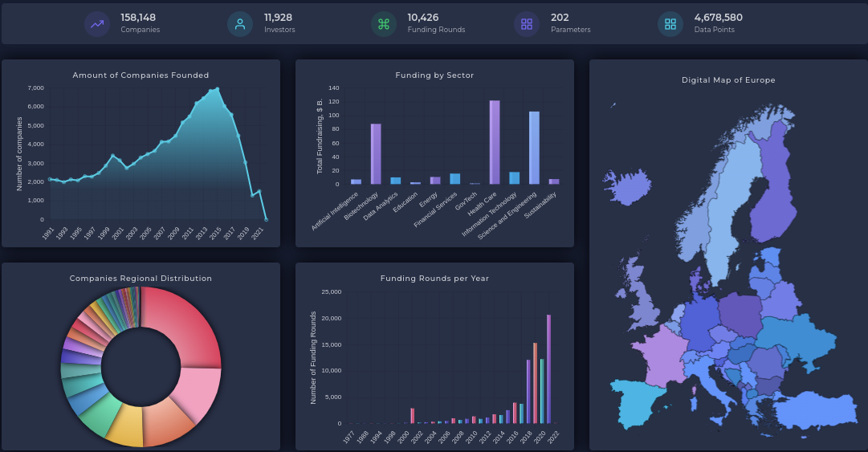Viewport: 868px width, 452px height.
Task: Click the Digital Map of Europe title
Action: [x=728, y=80]
